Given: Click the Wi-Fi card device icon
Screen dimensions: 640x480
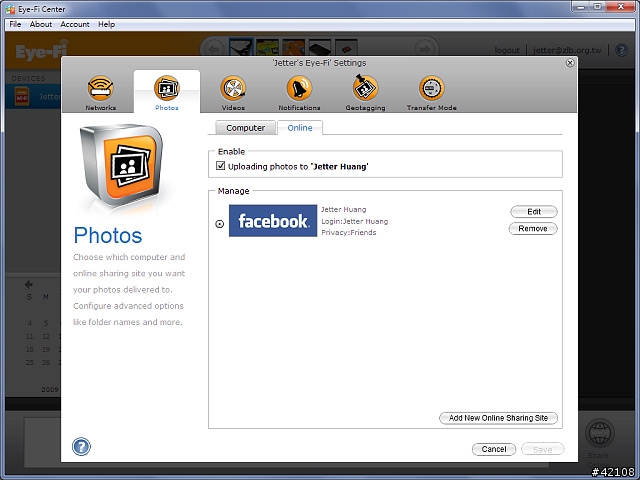Looking at the screenshot, I should point(22,97).
